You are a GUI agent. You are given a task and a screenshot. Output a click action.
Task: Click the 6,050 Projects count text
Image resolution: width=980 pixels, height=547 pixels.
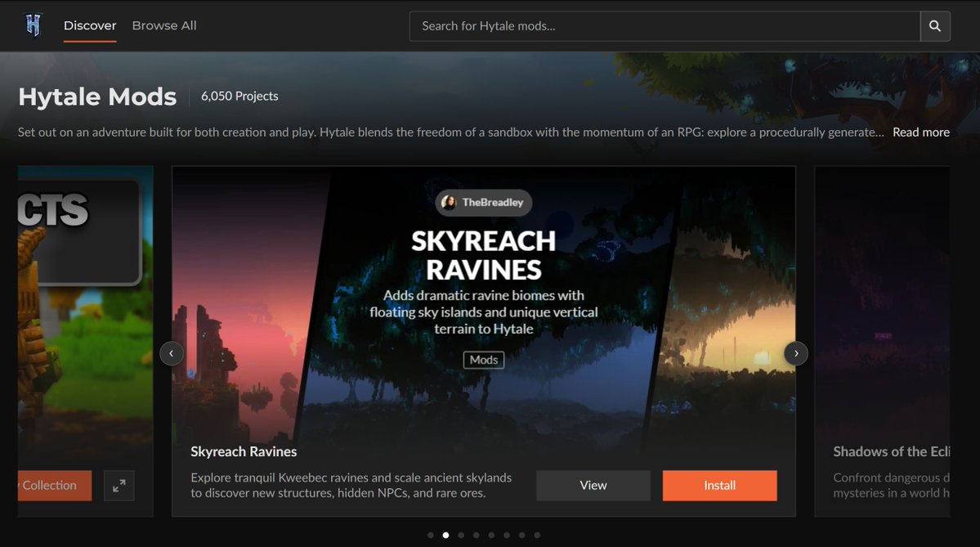coord(239,96)
